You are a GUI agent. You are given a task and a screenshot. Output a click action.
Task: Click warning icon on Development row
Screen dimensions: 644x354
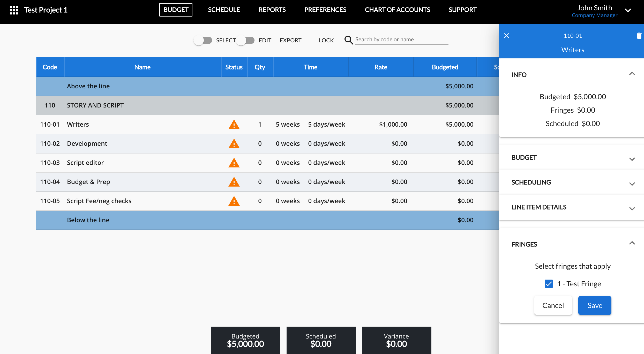pos(234,144)
